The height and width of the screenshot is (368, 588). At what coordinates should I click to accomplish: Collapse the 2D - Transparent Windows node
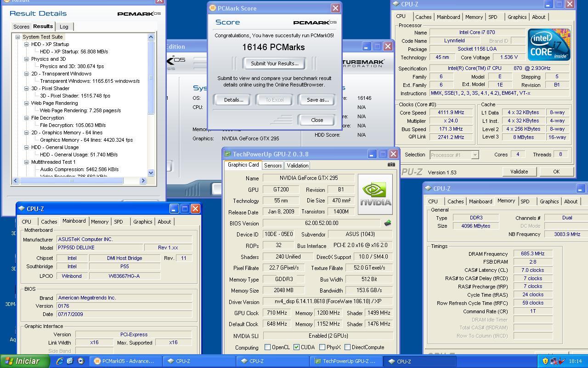click(x=27, y=74)
